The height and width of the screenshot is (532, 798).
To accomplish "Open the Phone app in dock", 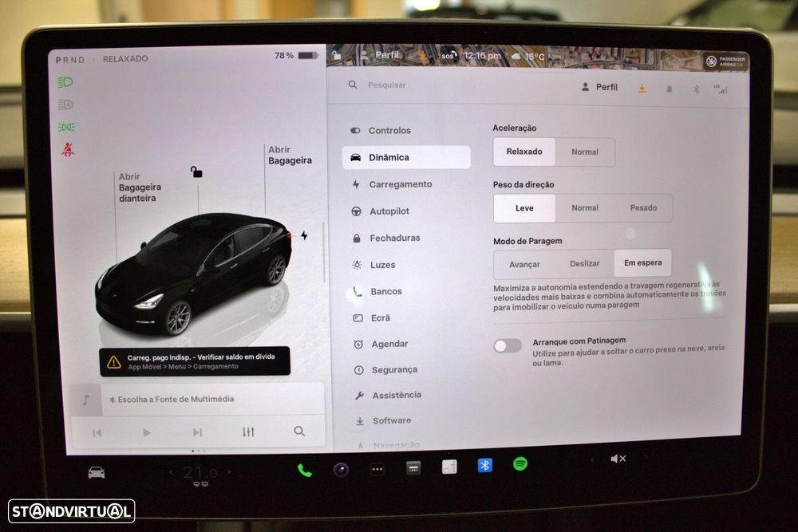I will pos(304,470).
